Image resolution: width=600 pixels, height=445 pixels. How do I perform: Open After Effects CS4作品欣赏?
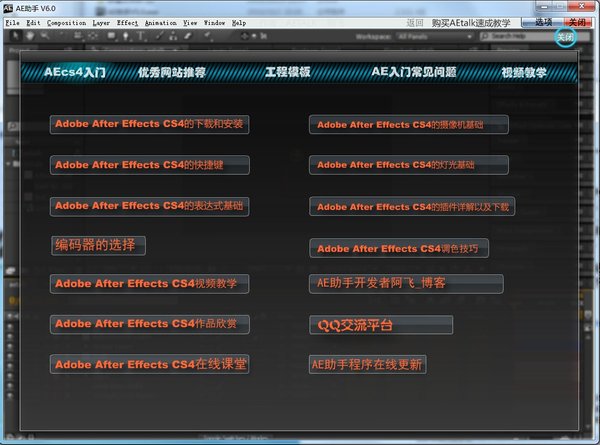150,324
